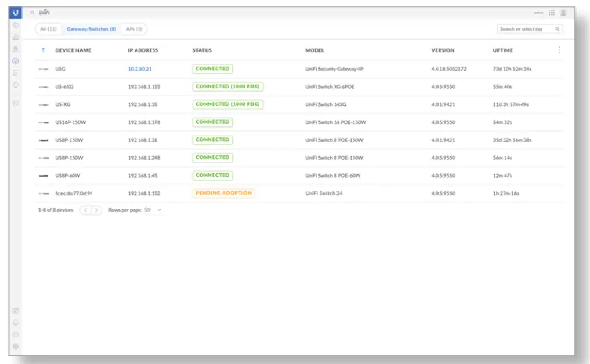Viewport: 590px width, 364px height.
Task: Sort by the Uptime column header
Action: [503, 50]
